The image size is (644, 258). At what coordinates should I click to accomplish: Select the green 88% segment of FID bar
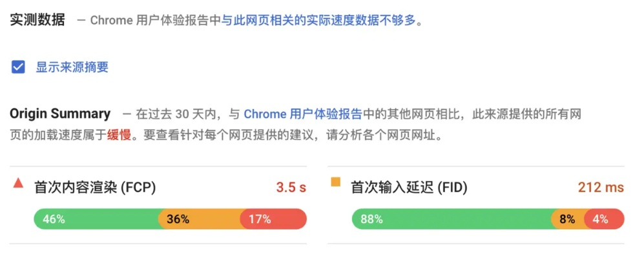pyautogui.click(x=451, y=219)
